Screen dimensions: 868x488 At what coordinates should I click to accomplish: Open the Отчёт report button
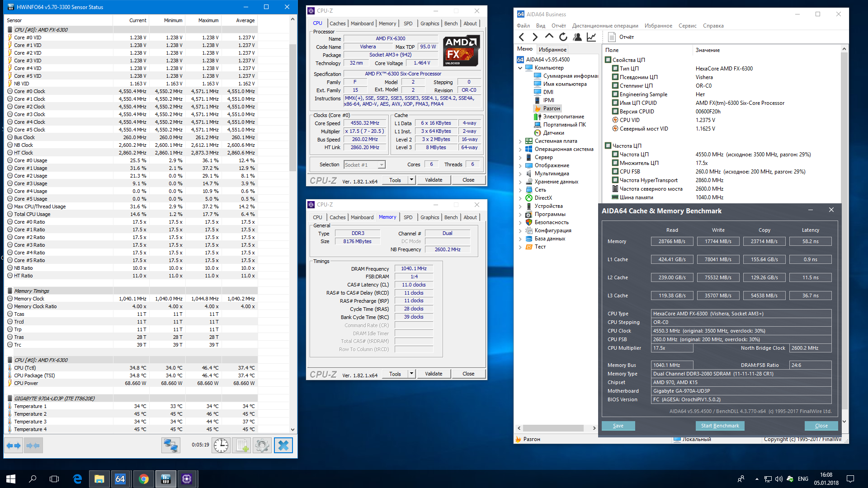622,37
